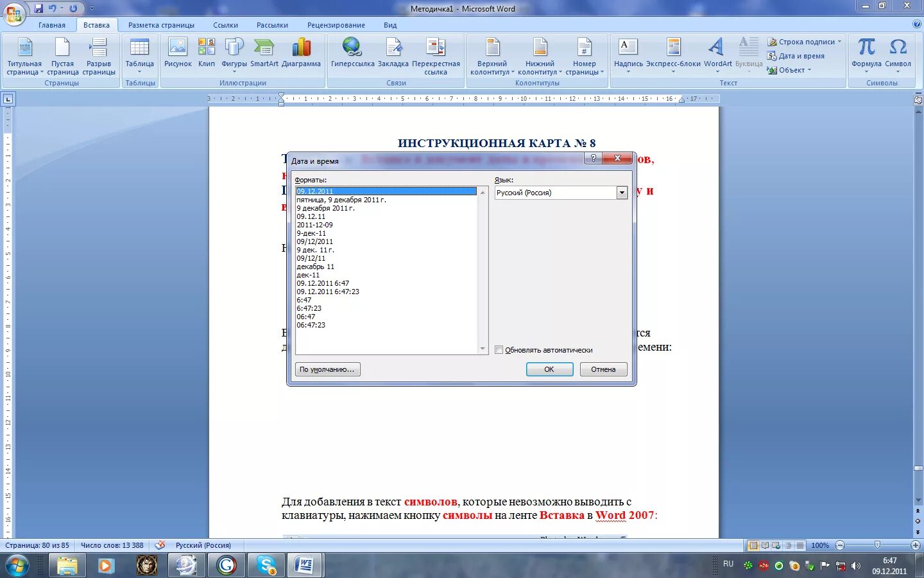Insert a cover page (Титульная страница)
Viewport: 924px width, 578px height.
(24, 57)
